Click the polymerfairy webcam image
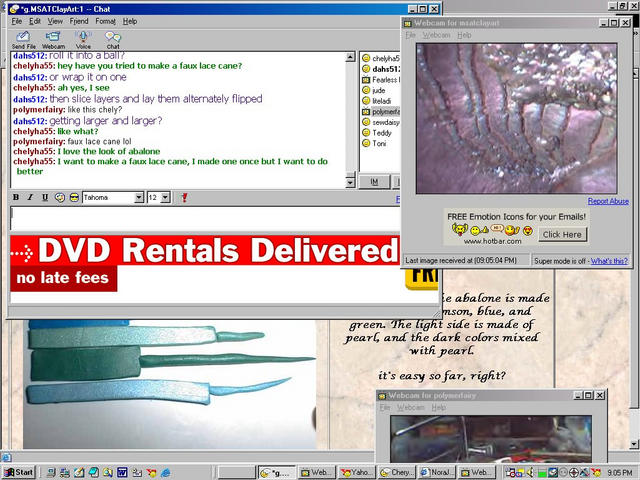Screen dimensions: 640x480 coord(491,439)
